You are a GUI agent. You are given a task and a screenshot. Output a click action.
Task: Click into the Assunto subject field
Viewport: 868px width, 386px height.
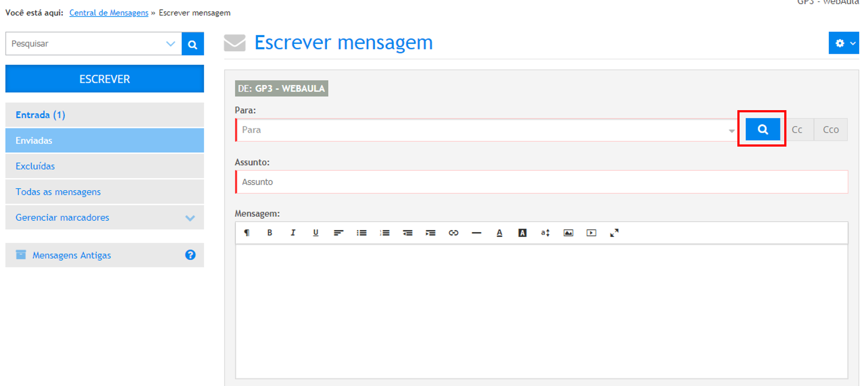tap(542, 182)
